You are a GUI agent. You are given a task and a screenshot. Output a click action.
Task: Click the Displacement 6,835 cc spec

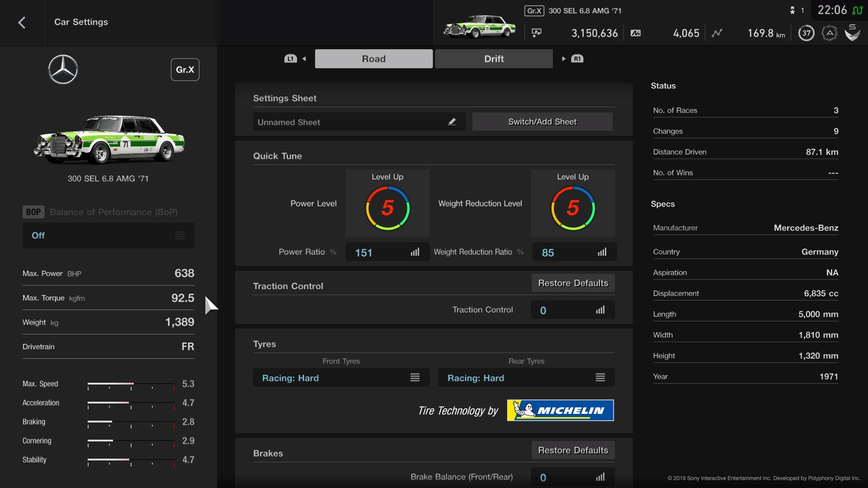click(745, 293)
